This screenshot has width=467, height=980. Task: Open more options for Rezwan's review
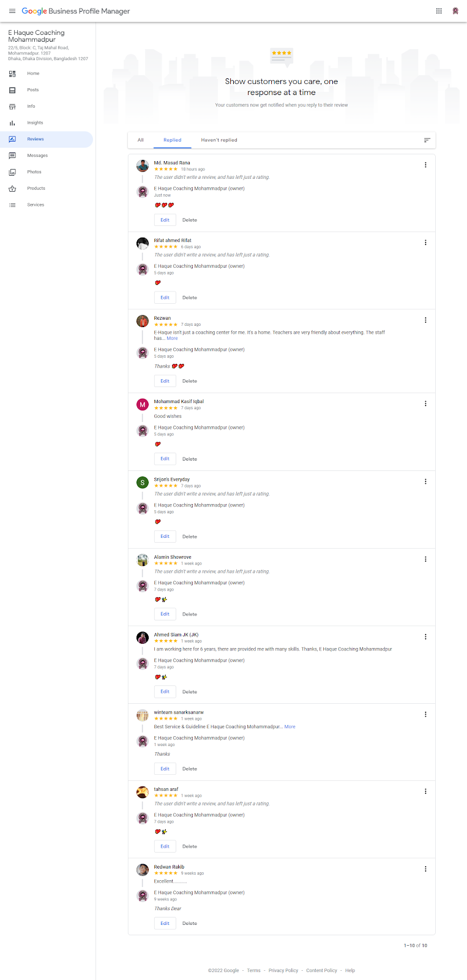coord(425,320)
